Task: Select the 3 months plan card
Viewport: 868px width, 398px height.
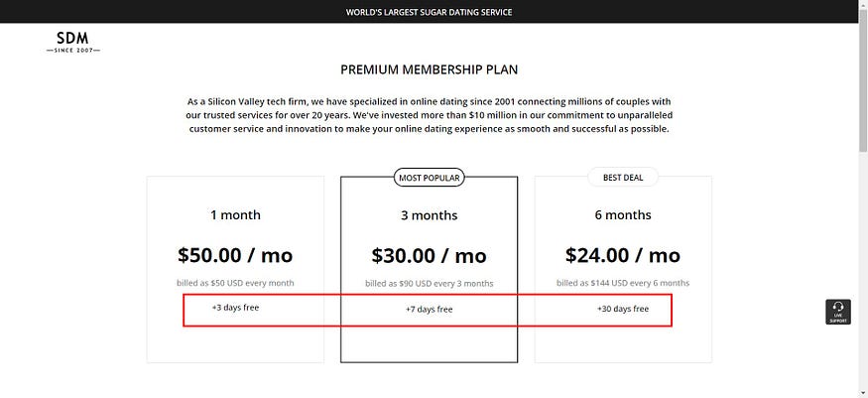Action: point(429,270)
